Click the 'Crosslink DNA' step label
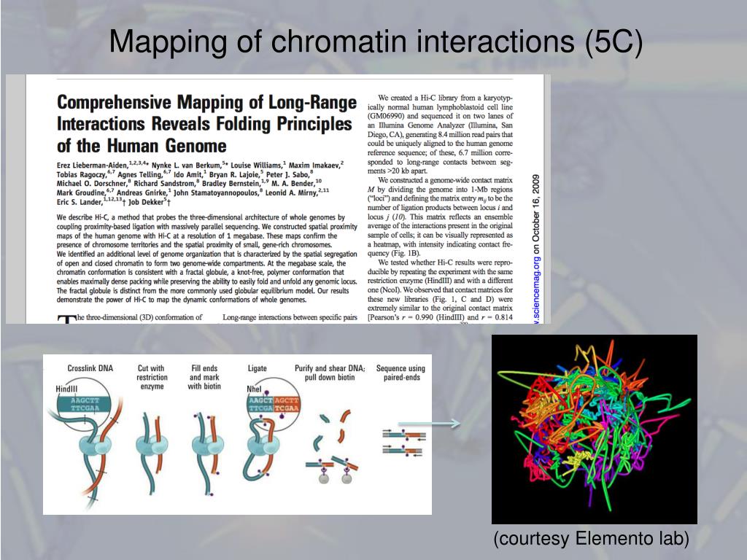747x560 pixels. point(90,368)
